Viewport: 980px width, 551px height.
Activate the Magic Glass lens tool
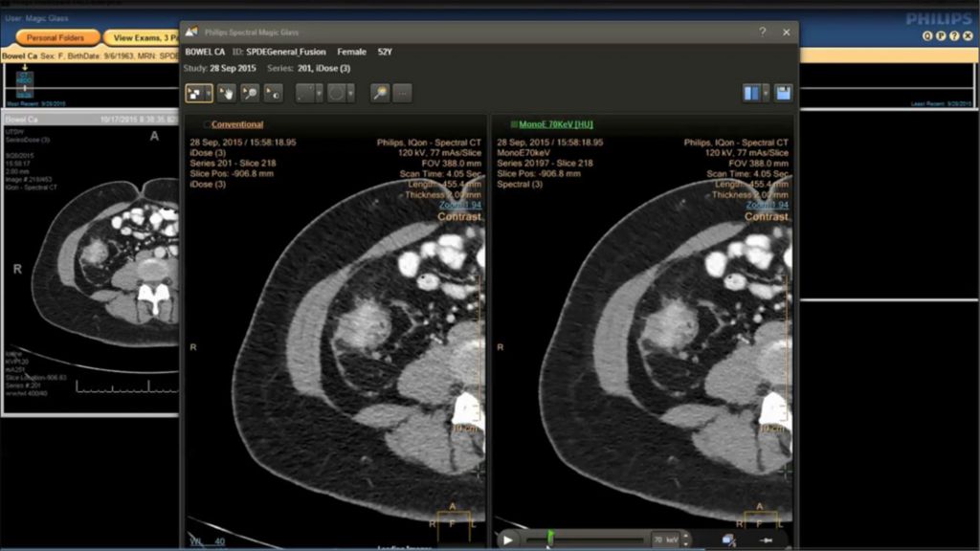pyautogui.click(x=380, y=94)
